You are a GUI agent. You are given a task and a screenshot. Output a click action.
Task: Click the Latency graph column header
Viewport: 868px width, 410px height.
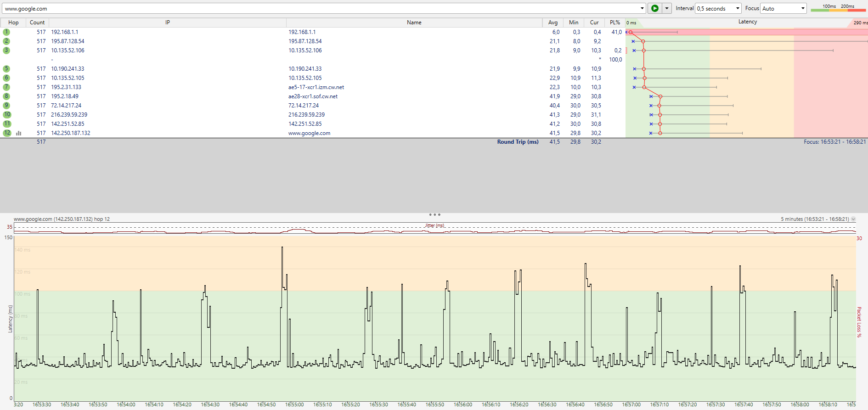[747, 22]
